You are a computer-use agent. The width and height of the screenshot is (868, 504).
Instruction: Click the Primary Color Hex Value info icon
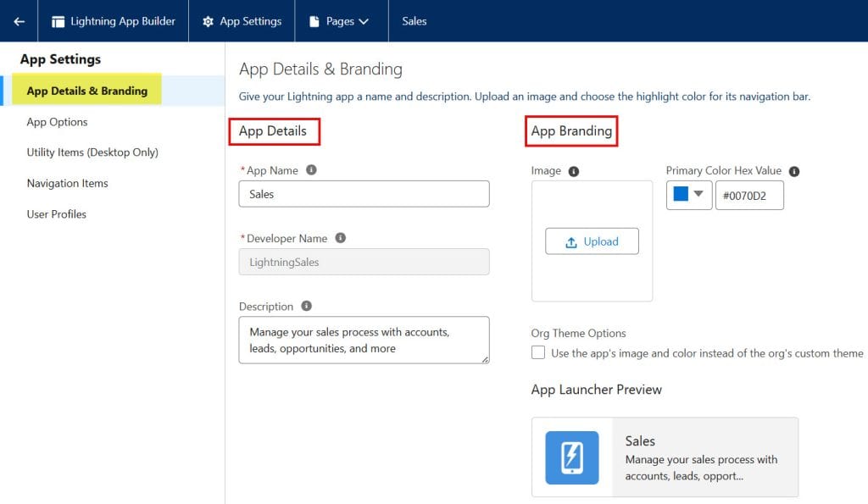click(793, 171)
